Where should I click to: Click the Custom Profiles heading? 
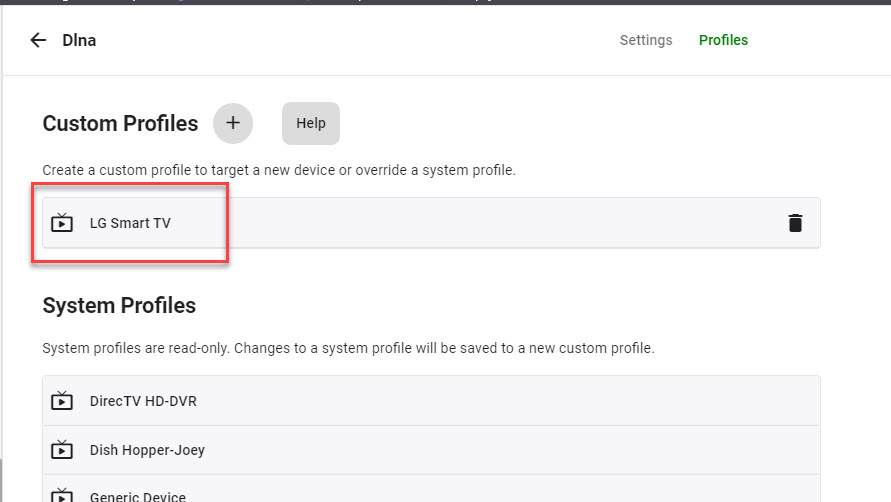tap(120, 123)
